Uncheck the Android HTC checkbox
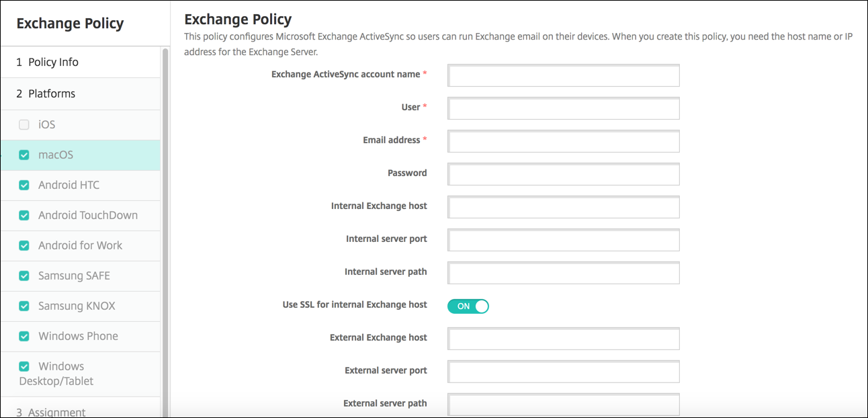 (24, 185)
